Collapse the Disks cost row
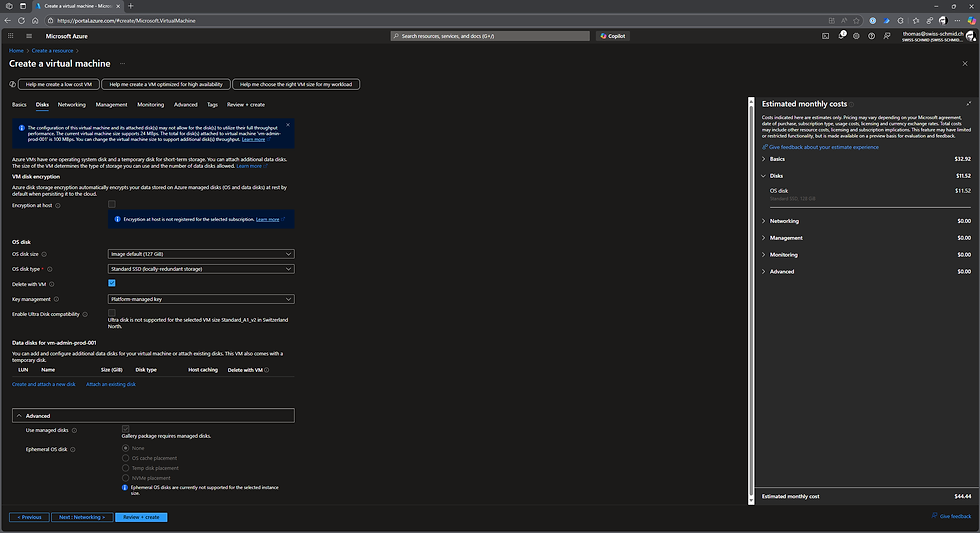Viewport: 980px width, 533px height. coord(866,176)
